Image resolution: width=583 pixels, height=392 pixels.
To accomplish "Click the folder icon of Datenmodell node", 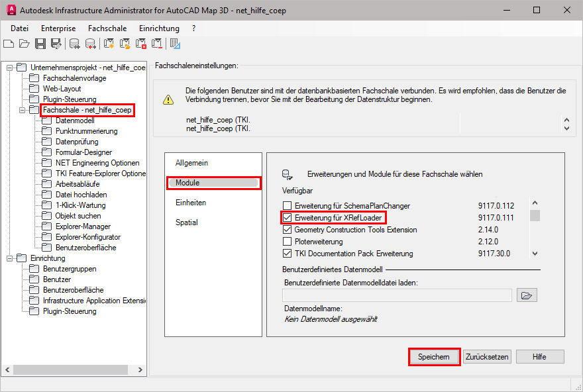I will pos(47,121).
